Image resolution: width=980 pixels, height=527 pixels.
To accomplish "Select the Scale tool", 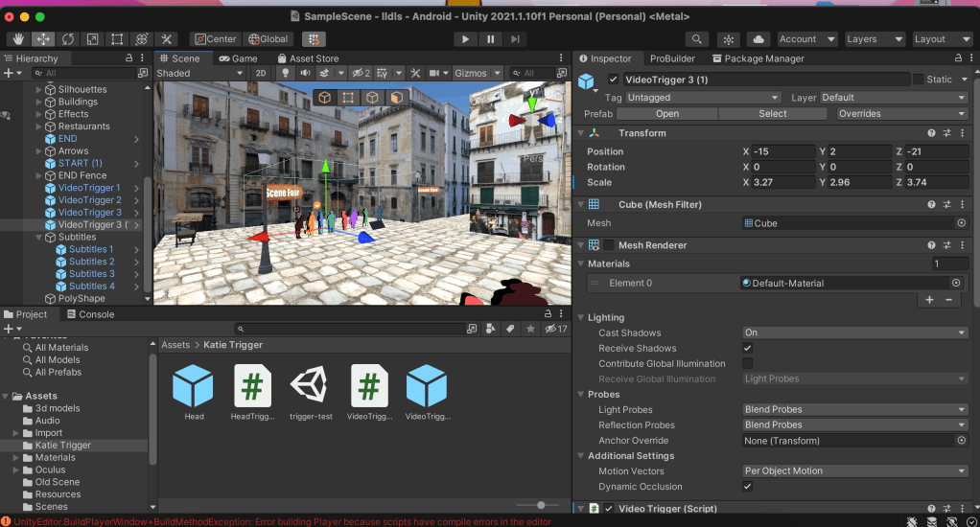I will coord(93,39).
